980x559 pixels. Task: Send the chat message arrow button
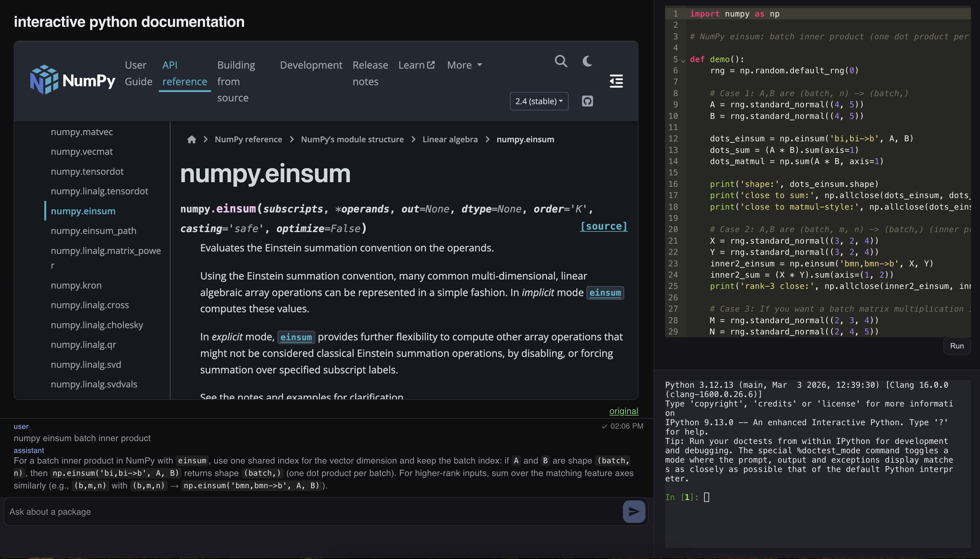tap(634, 511)
